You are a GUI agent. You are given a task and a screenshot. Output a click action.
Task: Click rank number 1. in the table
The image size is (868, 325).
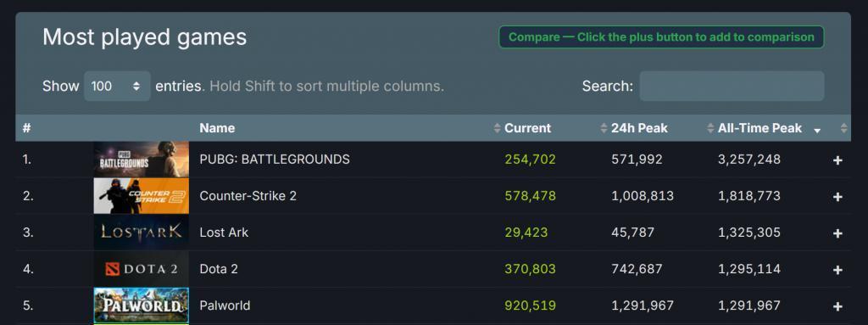coord(27,160)
